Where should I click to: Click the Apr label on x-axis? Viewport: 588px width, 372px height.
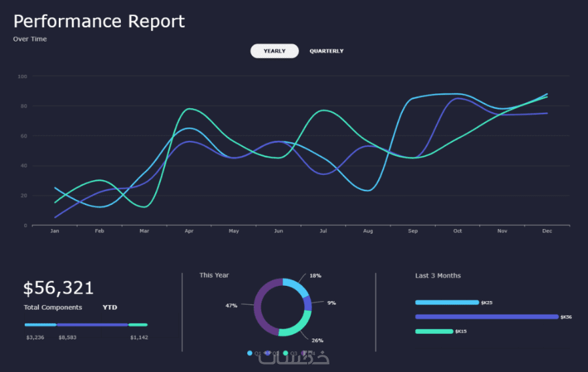tap(189, 231)
